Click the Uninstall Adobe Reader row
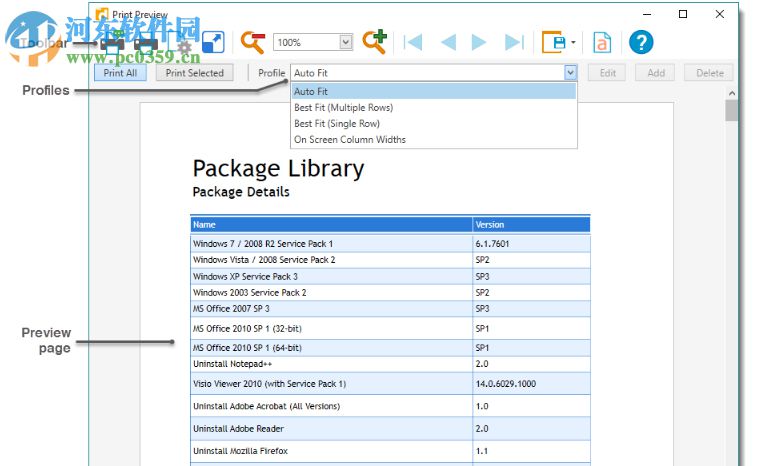Image resolution: width=771 pixels, height=466 pixels. pos(390,429)
